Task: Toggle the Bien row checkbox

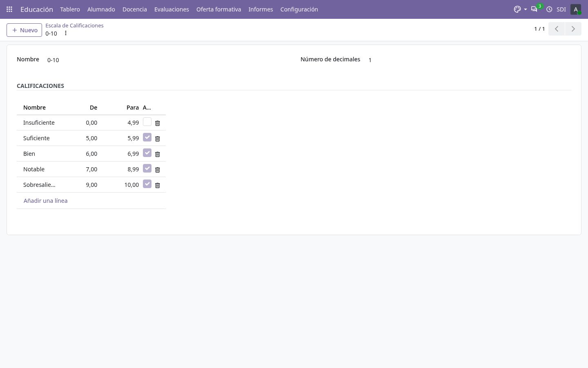Action: click(147, 153)
